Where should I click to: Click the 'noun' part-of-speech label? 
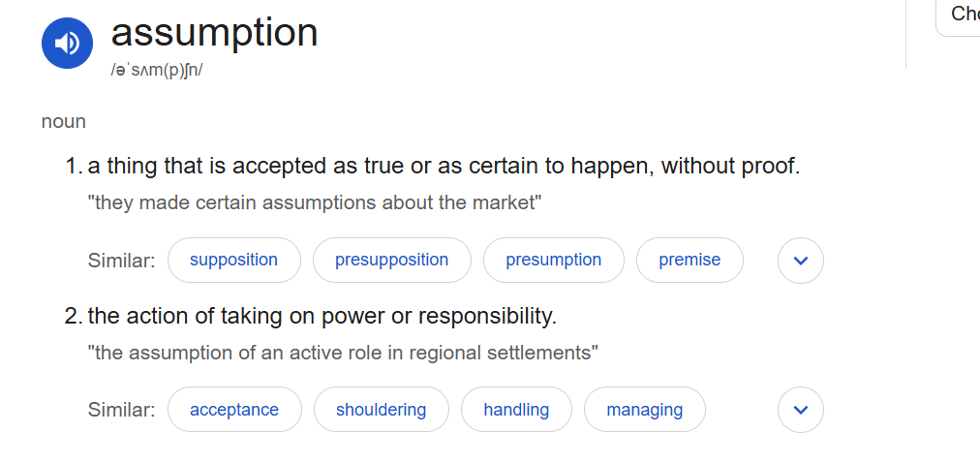(64, 121)
